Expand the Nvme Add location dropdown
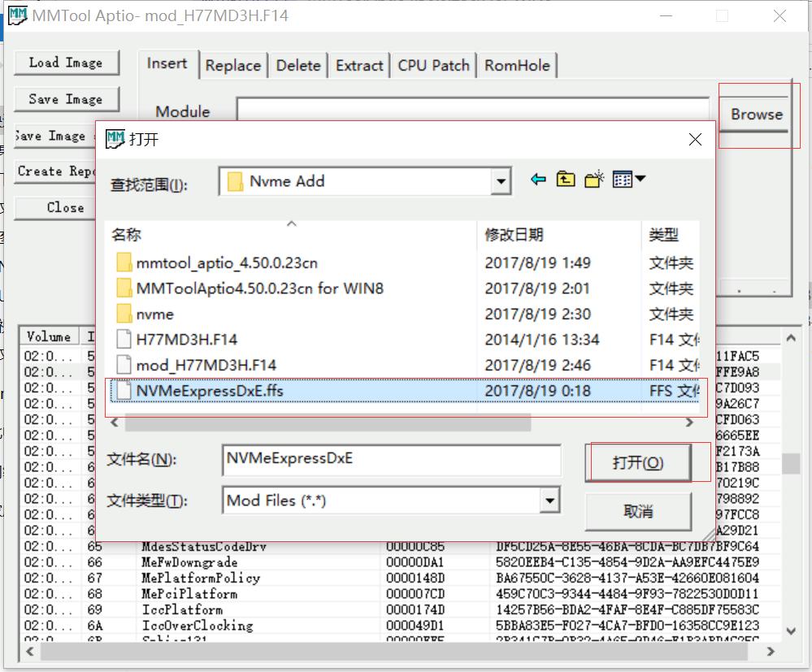The height and width of the screenshot is (672, 812). click(x=502, y=182)
